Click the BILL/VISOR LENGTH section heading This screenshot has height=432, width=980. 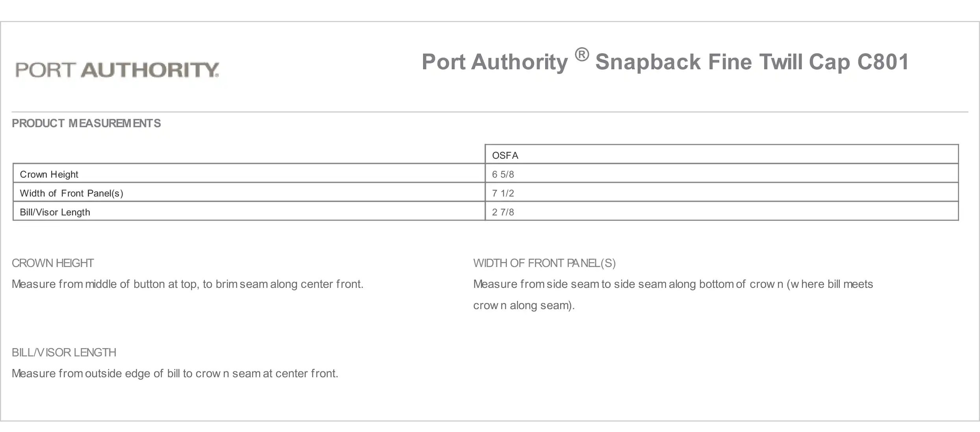click(x=64, y=352)
